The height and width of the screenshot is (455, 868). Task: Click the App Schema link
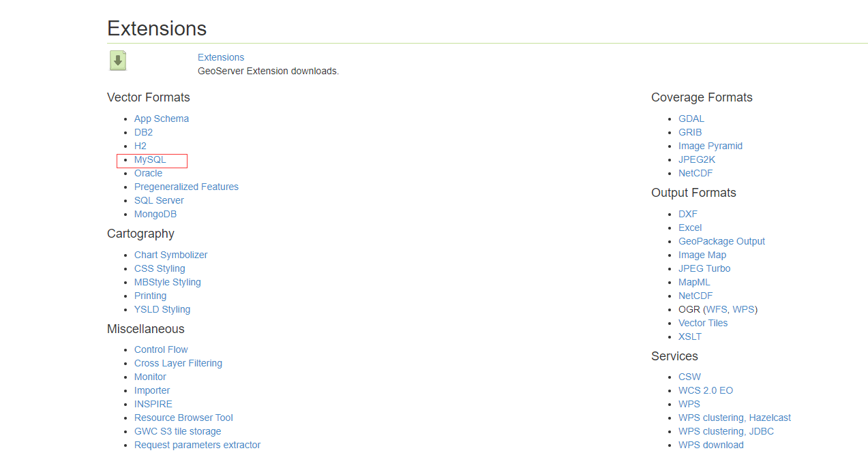point(162,119)
